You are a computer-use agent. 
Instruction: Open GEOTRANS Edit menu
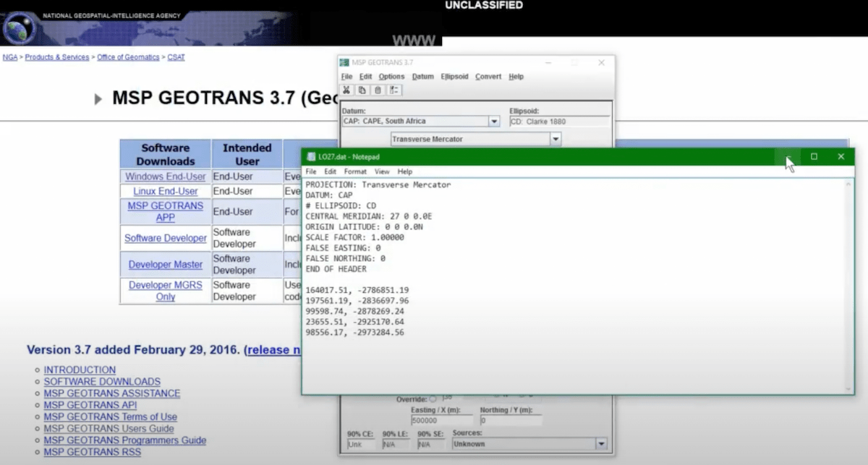(365, 77)
